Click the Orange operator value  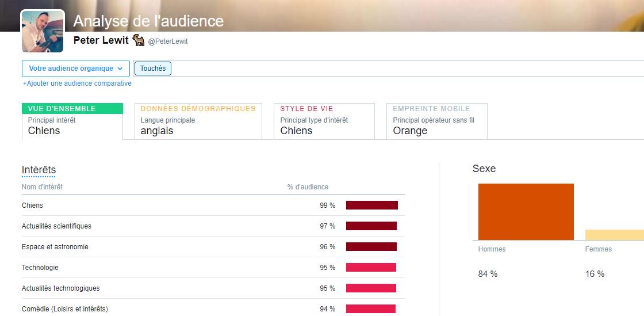[x=410, y=131]
